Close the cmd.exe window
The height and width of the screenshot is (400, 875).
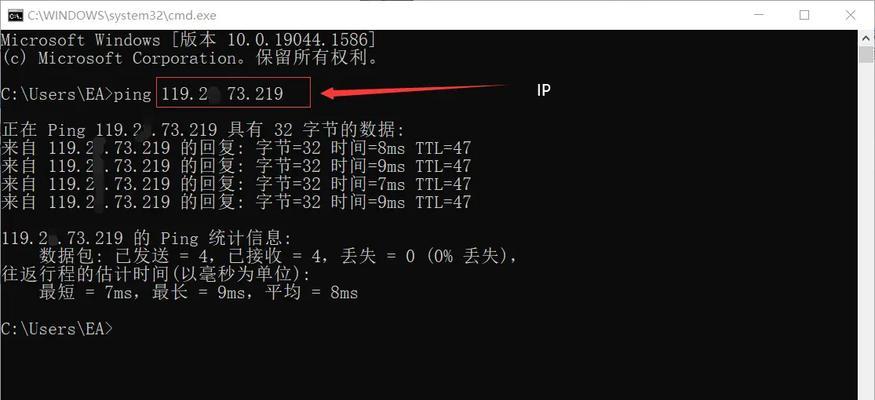tap(850, 15)
